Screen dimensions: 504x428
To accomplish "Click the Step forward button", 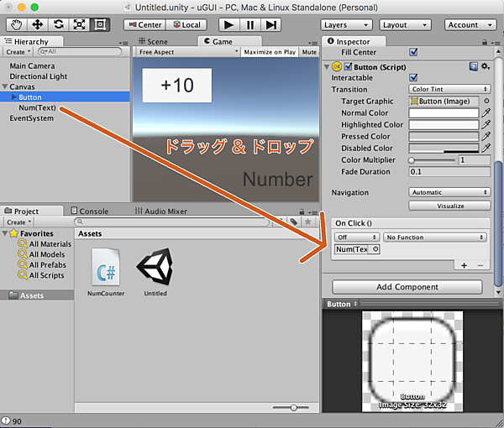I will tap(270, 25).
